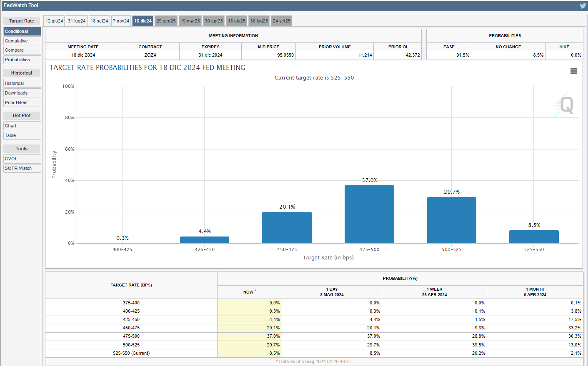Click the QuikStrike Q logo watermark
The height and width of the screenshot is (366, 588).
click(564, 105)
